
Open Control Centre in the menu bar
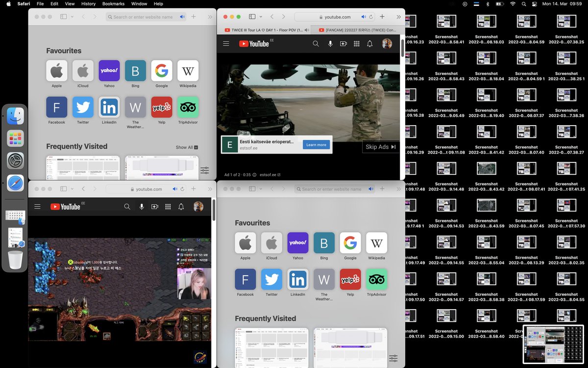coord(535,4)
